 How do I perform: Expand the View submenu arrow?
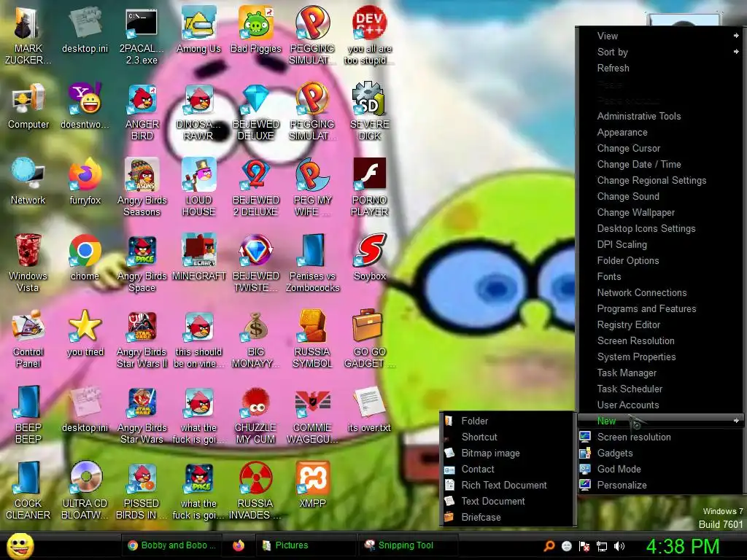[x=736, y=36]
